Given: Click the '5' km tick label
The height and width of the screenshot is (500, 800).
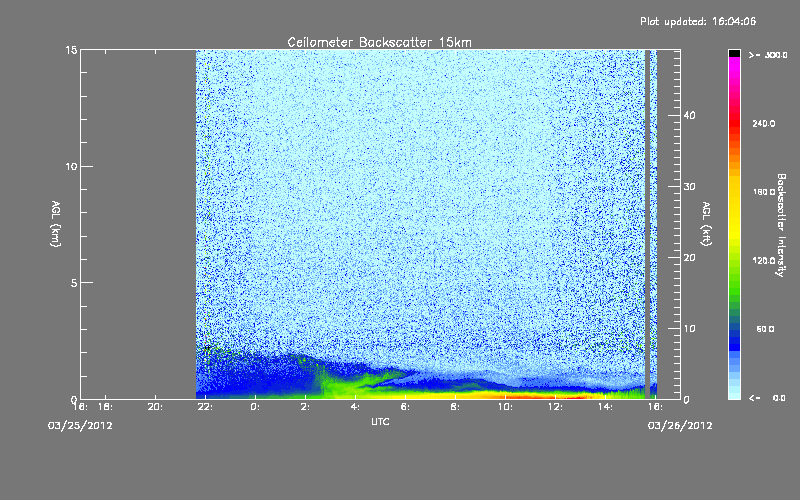Looking at the screenshot, I should (x=74, y=283).
